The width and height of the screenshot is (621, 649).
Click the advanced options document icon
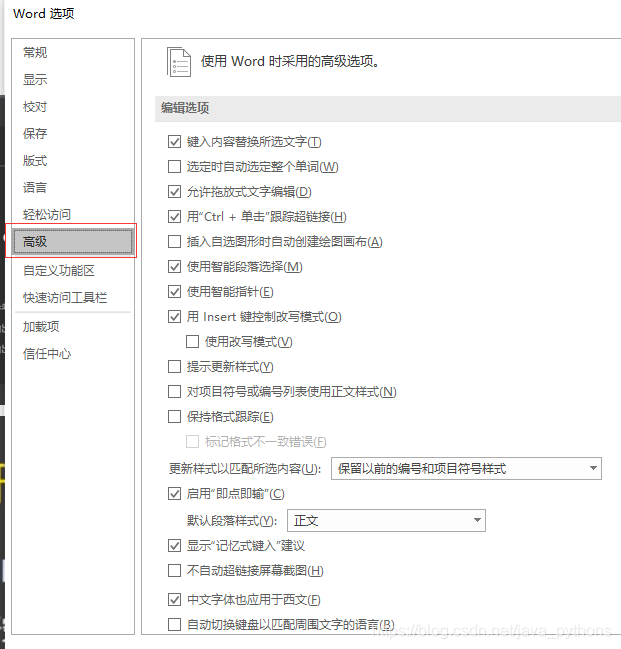pyautogui.click(x=179, y=62)
